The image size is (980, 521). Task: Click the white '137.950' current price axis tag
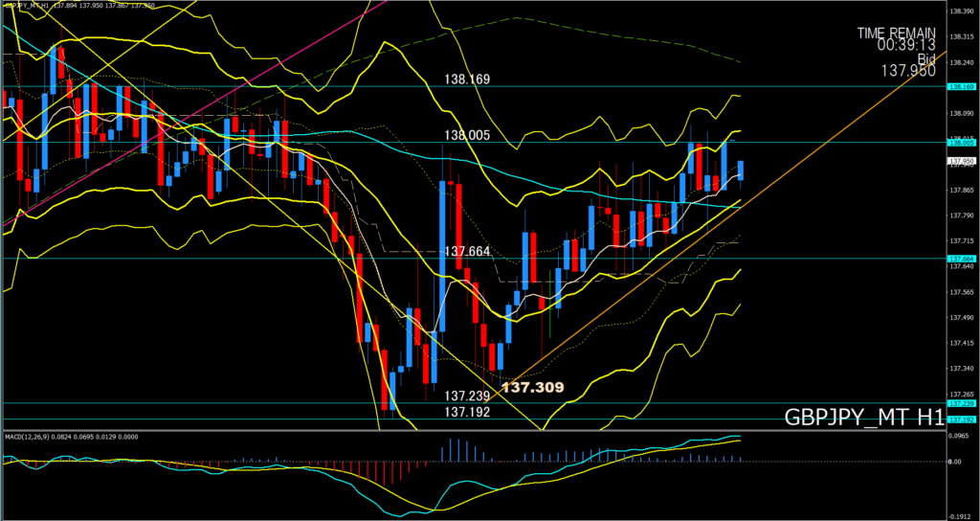point(960,161)
